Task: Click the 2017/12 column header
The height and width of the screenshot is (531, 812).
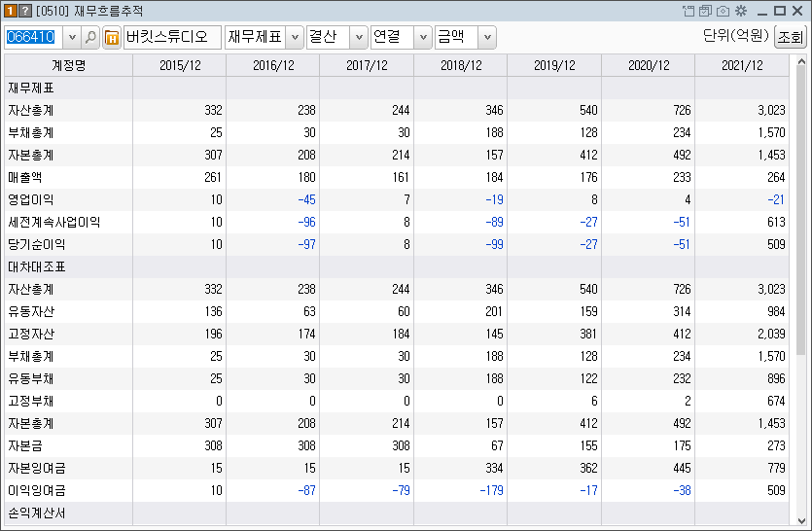Action: pos(367,66)
